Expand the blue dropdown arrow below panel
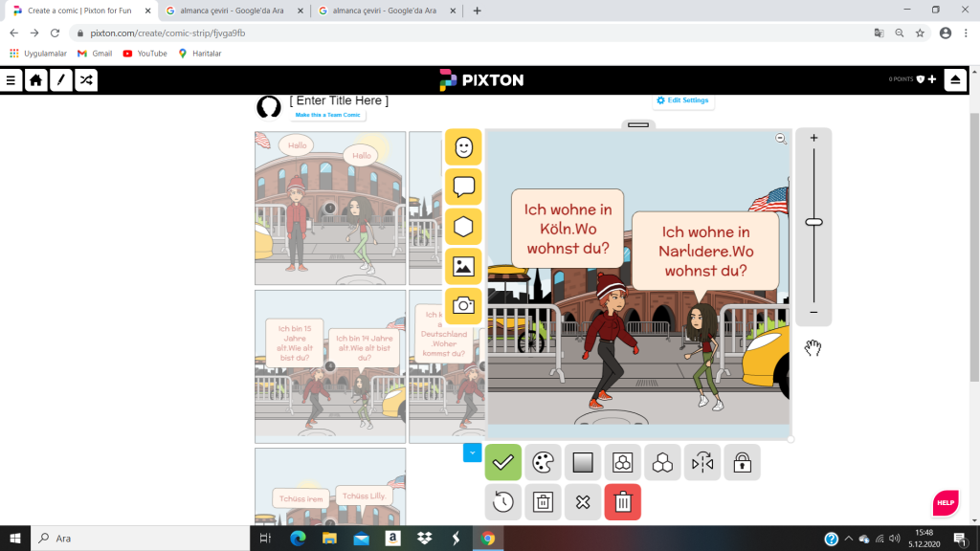980x551 pixels. (472, 452)
